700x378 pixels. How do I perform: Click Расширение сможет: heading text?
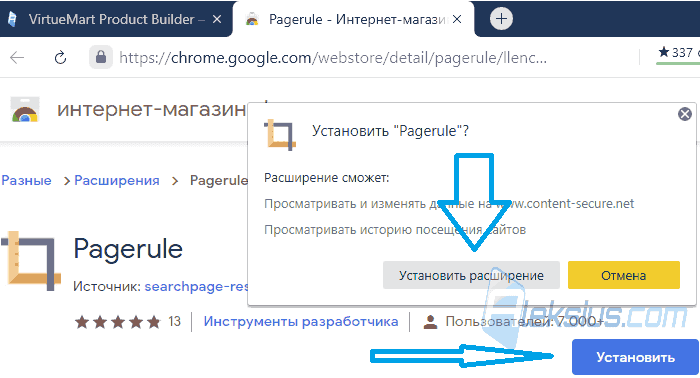point(327,178)
